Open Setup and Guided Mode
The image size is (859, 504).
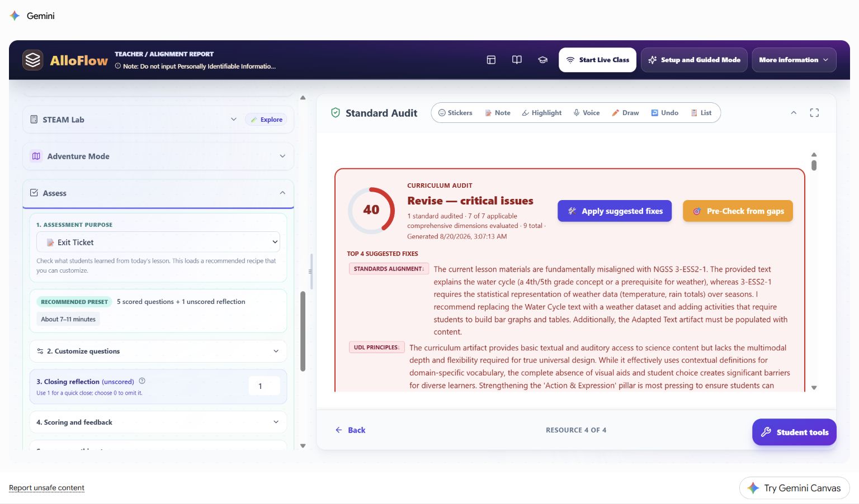click(x=694, y=60)
